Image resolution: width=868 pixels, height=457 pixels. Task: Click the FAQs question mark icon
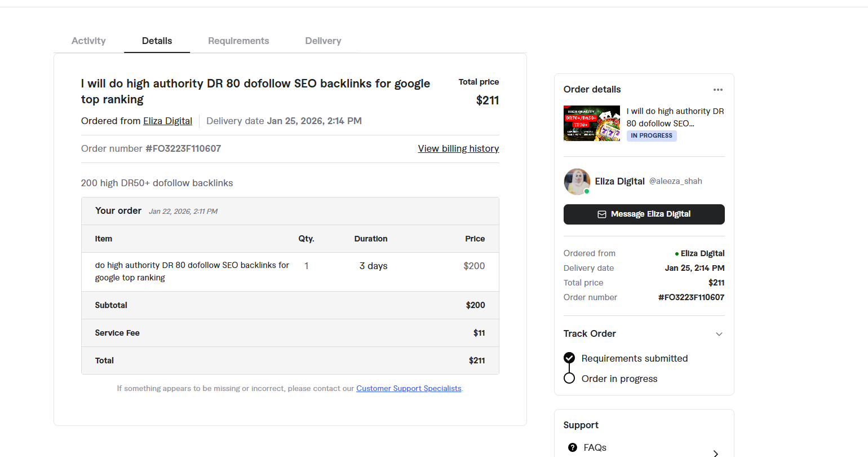pos(573,447)
